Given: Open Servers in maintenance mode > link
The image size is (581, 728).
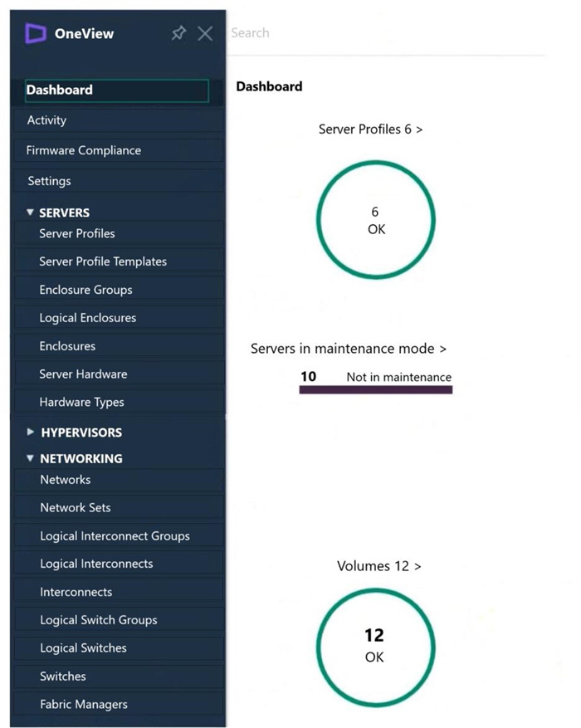Looking at the screenshot, I should click(x=349, y=348).
